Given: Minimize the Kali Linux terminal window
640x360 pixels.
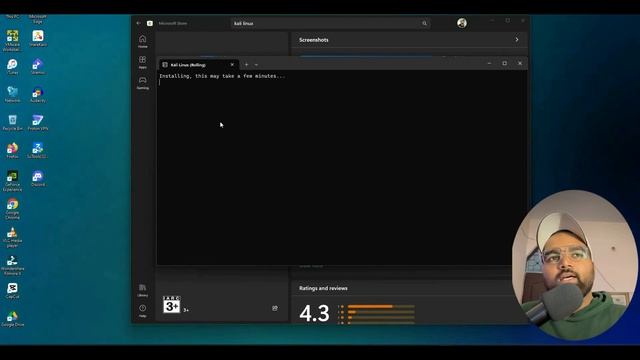Looking at the screenshot, I should (489, 63).
